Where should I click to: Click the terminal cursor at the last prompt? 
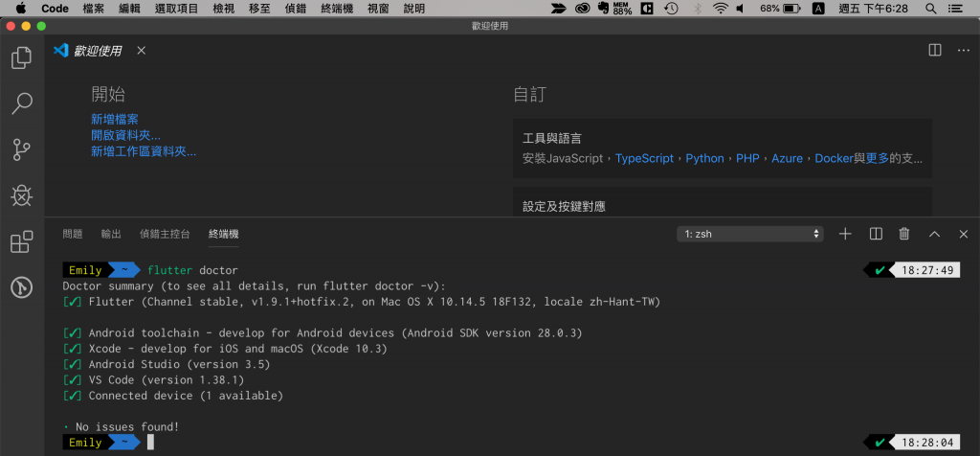point(150,443)
